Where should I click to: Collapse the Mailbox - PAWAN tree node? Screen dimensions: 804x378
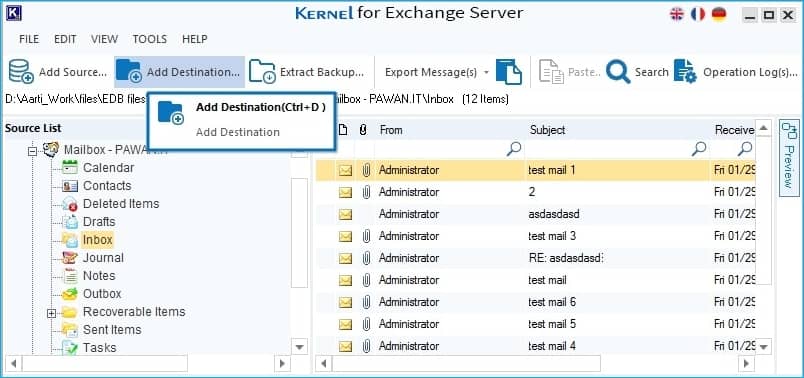click(33, 151)
